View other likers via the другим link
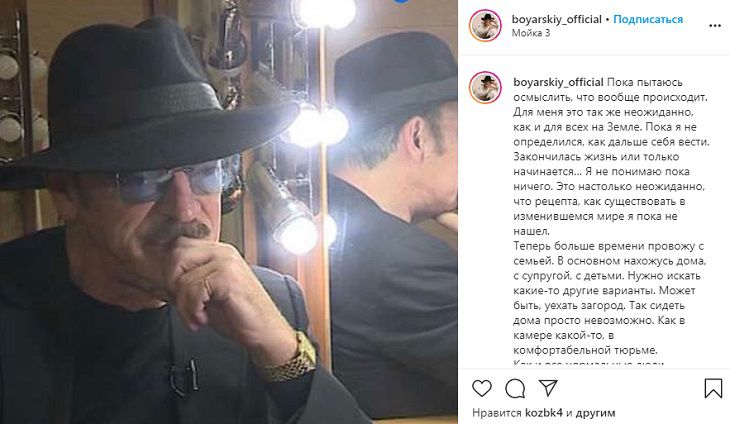 tap(596, 412)
